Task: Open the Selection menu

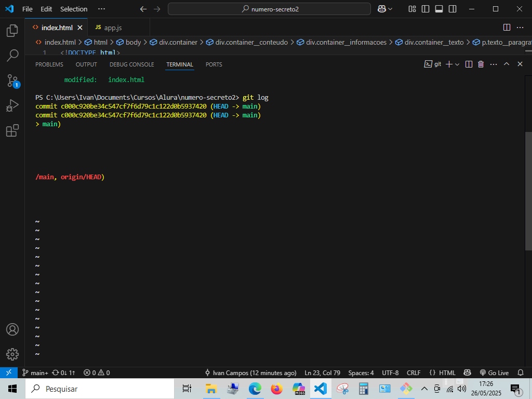Action: click(x=74, y=9)
